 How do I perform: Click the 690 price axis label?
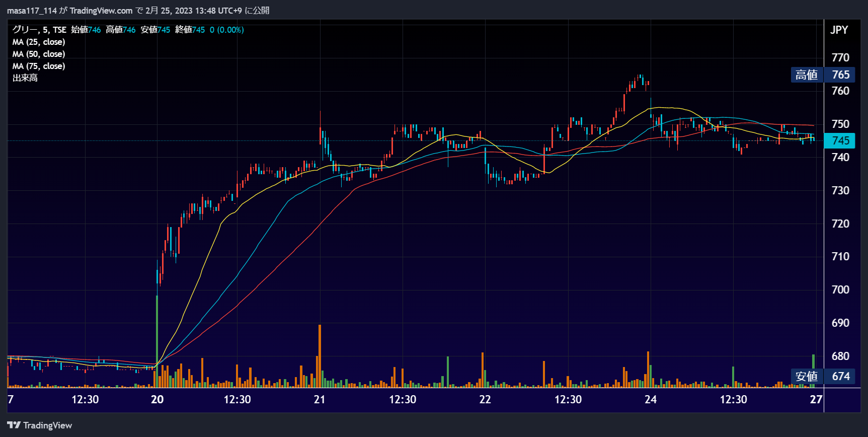point(840,323)
